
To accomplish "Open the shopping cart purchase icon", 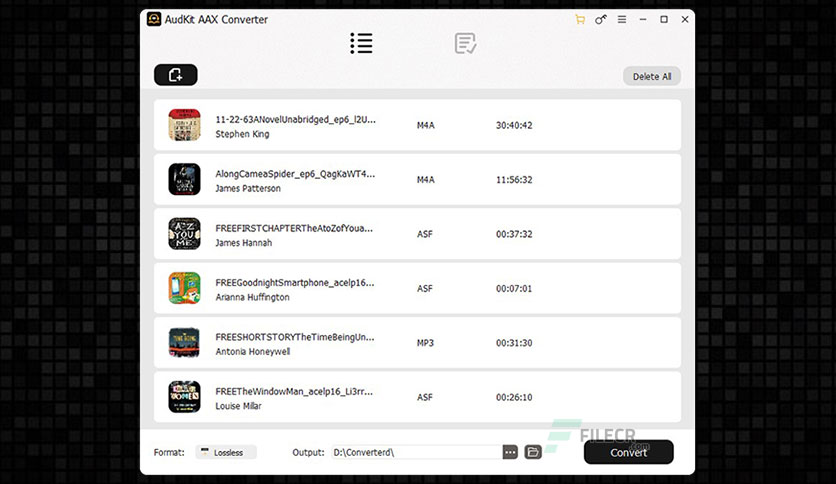I will tap(580, 20).
